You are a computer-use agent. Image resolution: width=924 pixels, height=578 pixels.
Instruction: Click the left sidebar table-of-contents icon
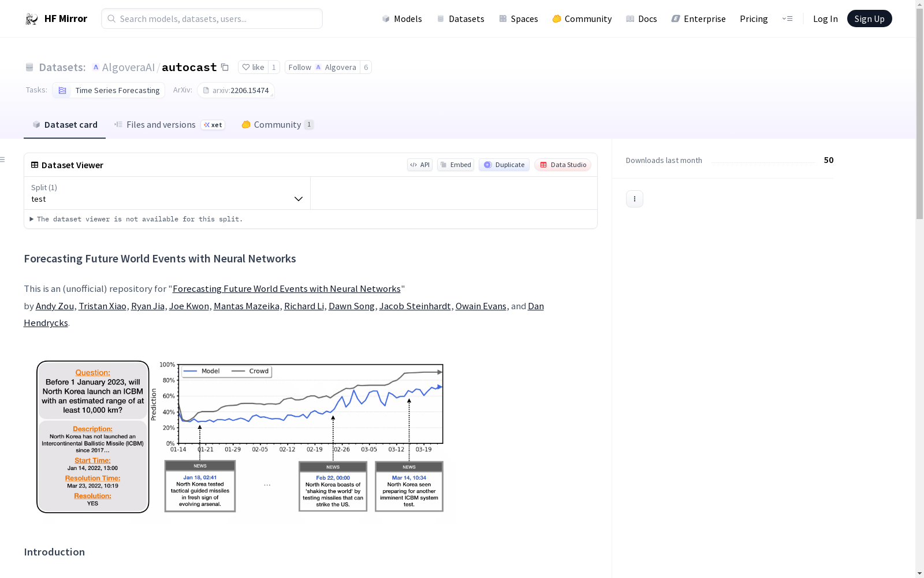tap(3, 160)
